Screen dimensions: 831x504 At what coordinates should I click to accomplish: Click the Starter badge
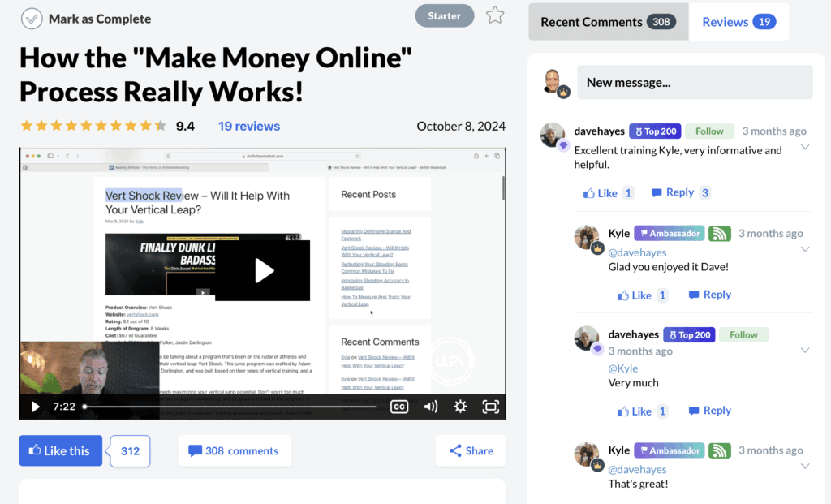pyautogui.click(x=444, y=16)
